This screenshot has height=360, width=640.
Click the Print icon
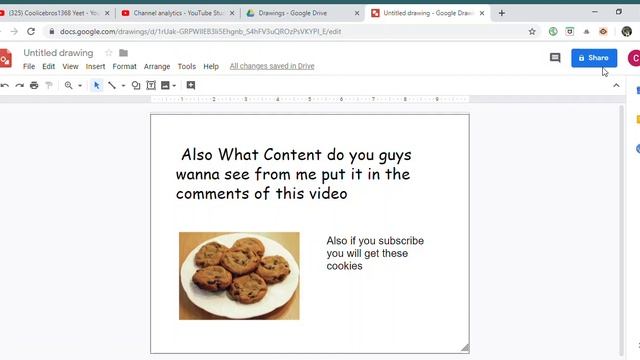coord(34,85)
